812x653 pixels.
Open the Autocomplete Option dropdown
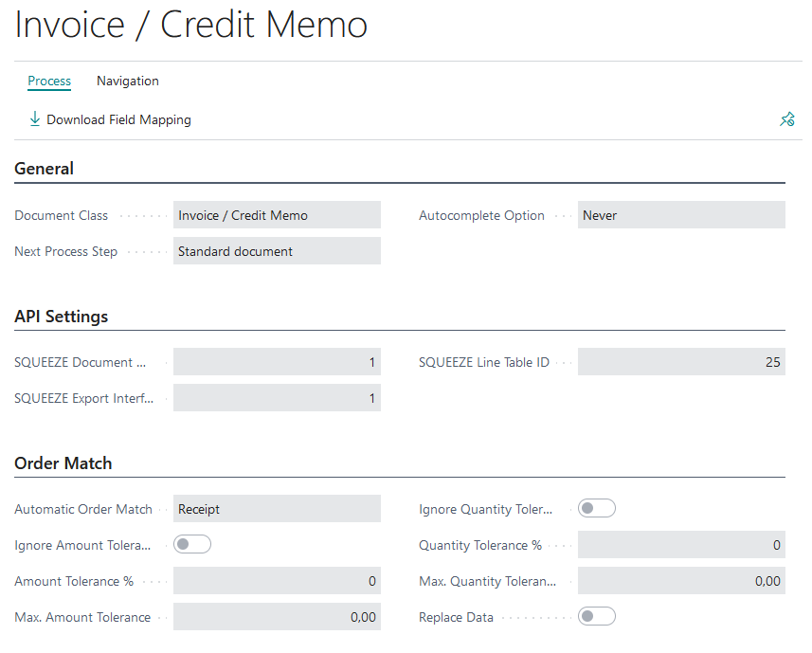(x=680, y=215)
